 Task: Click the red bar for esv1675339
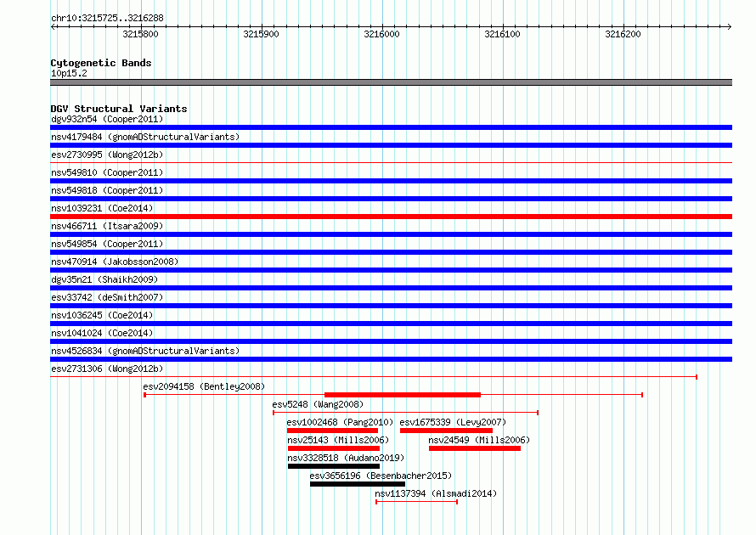click(446, 431)
